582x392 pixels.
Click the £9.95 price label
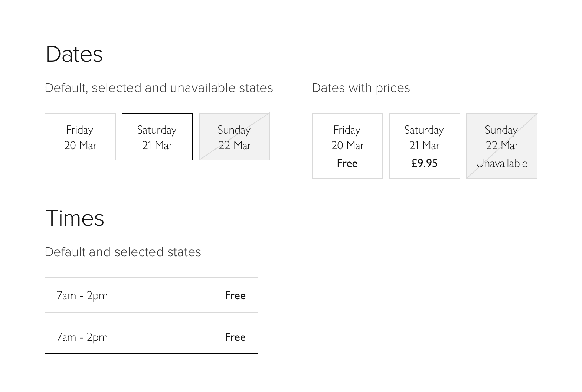[425, 163]
